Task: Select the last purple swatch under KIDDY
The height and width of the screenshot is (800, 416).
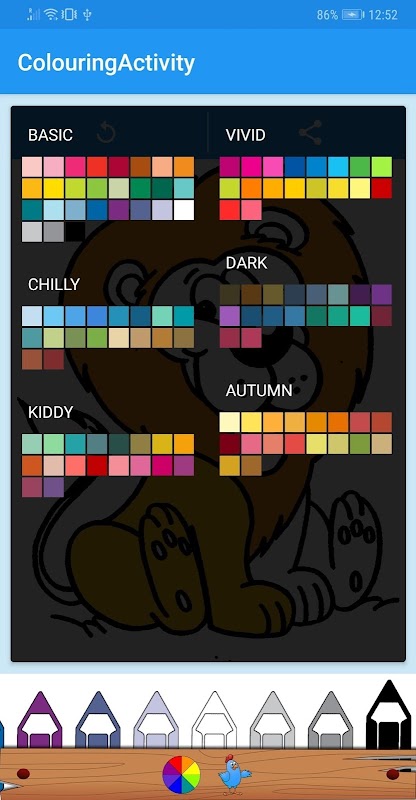Action: pyautogui.click(x=54, y=487)
